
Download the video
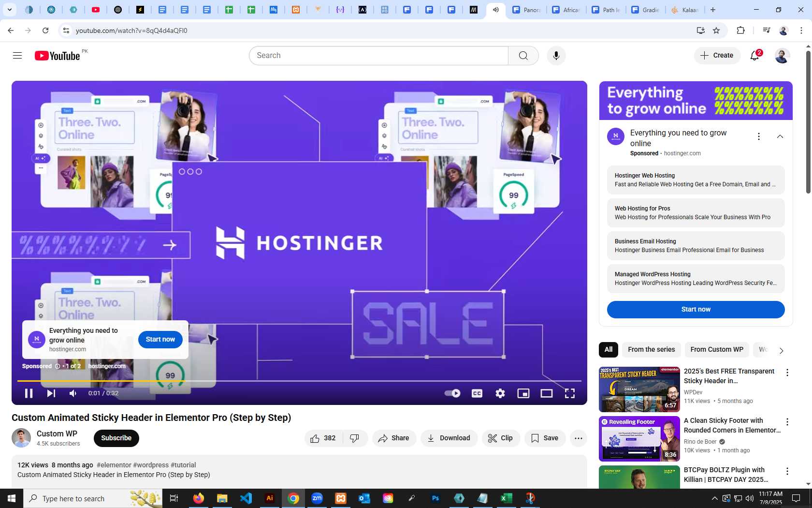449,438
